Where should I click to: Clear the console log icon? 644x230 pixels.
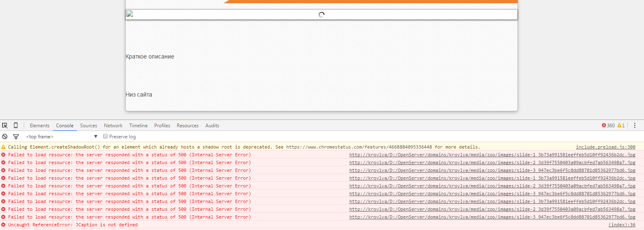[x=5, y=137]
